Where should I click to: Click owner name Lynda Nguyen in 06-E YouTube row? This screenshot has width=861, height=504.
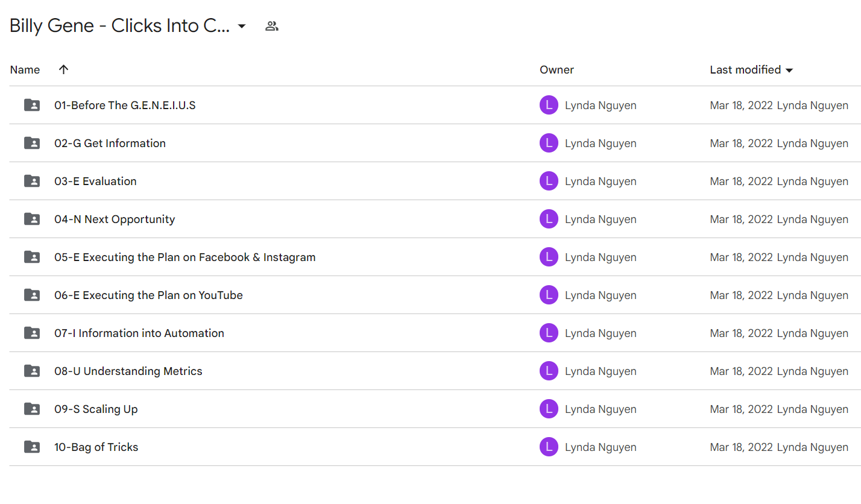click(x=601, y=295)
